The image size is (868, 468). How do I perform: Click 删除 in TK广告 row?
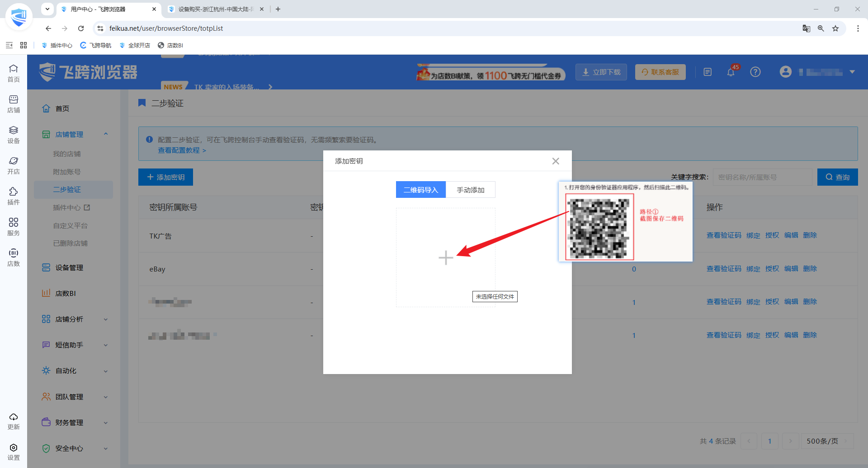pyautogui.click(x=810, y=235)
